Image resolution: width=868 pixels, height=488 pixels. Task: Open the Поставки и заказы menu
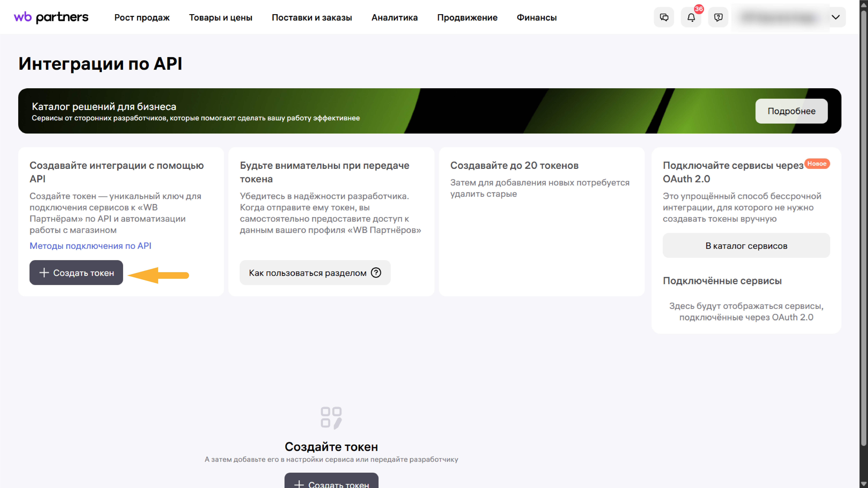[312, 18]
